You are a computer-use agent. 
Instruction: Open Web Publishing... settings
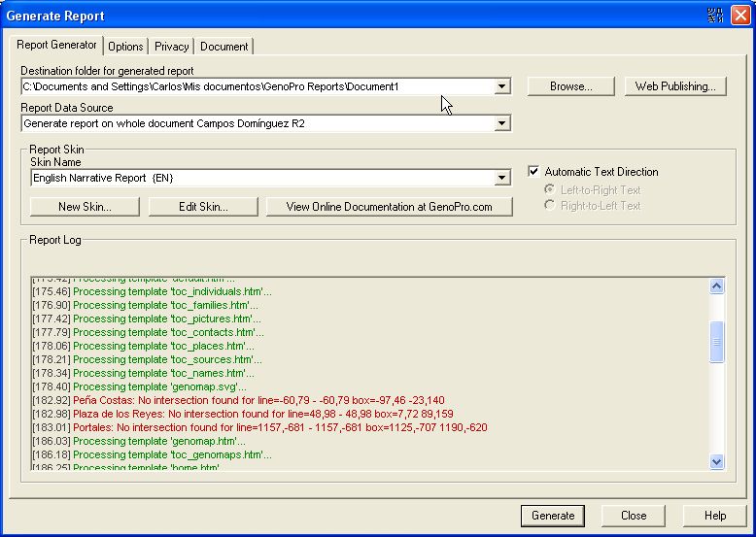pyautogui.click(x=674, y=86)
